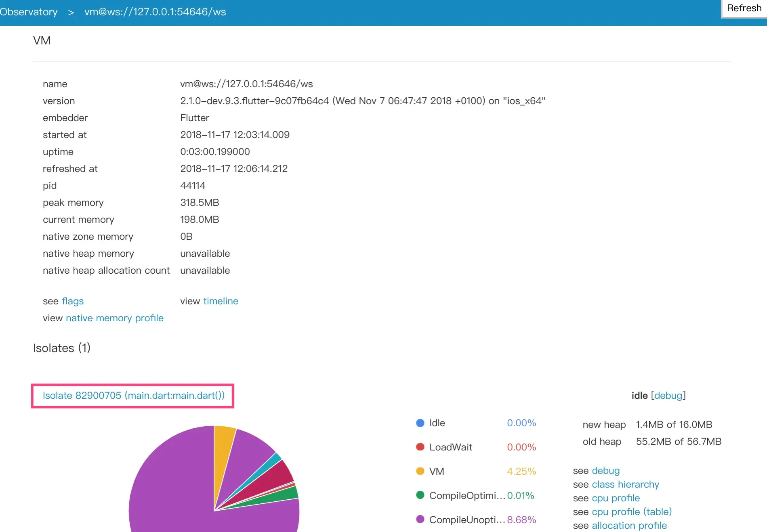The width and height of the screenshot is (767, 532).
Task: Click the 'started at' timestamp value
Action: [235, 135]
